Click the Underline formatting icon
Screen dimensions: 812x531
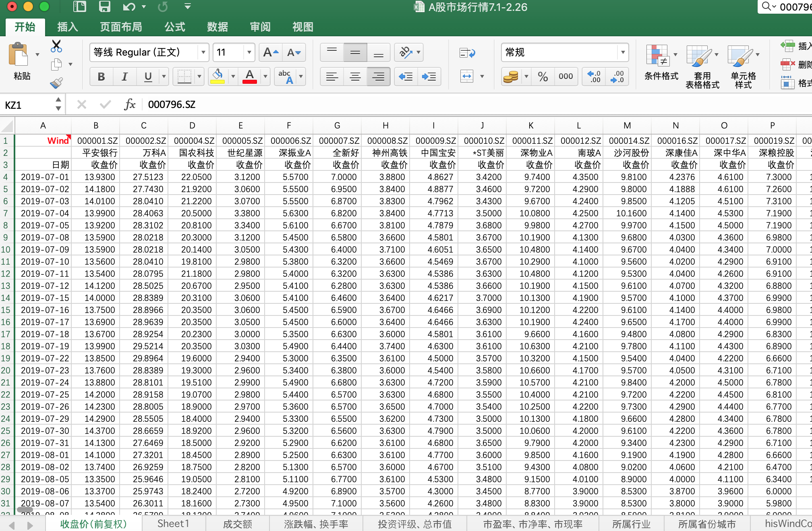pyautogui.click(x=147, y=78)
